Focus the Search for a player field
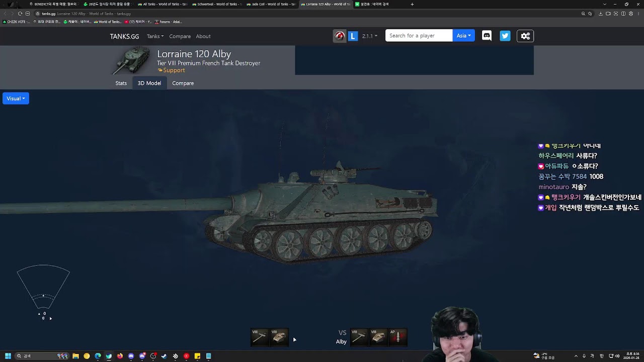 point(419,36)
